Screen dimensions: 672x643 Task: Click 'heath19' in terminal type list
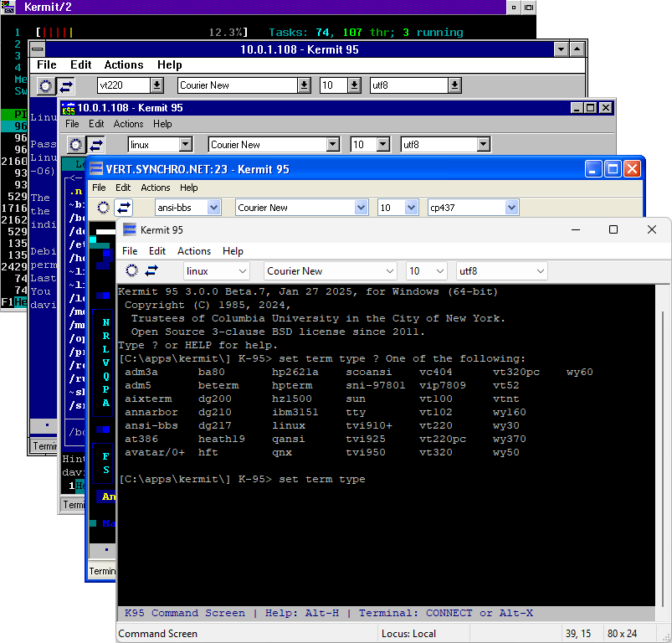coord(222,439)
